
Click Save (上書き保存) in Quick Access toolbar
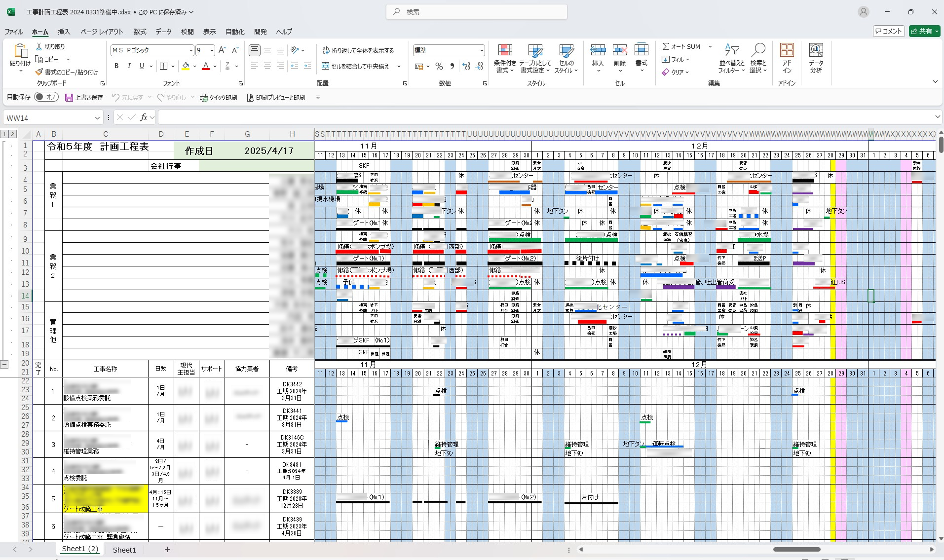point(84,97)
